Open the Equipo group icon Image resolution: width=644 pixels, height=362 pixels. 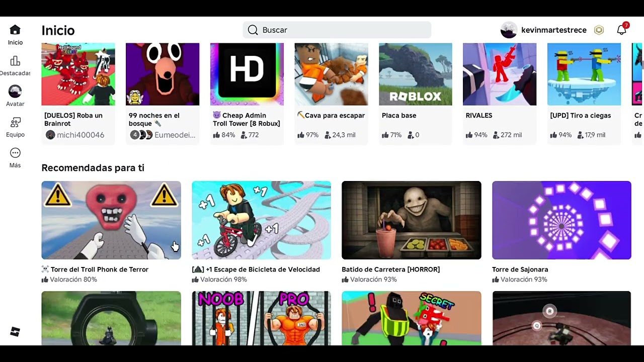(x=15, y=122)
